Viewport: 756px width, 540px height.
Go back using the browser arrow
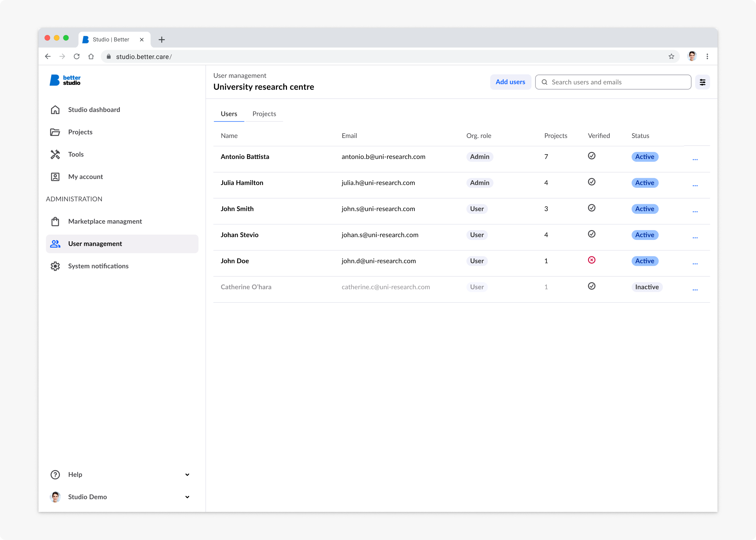pos(48,56)
